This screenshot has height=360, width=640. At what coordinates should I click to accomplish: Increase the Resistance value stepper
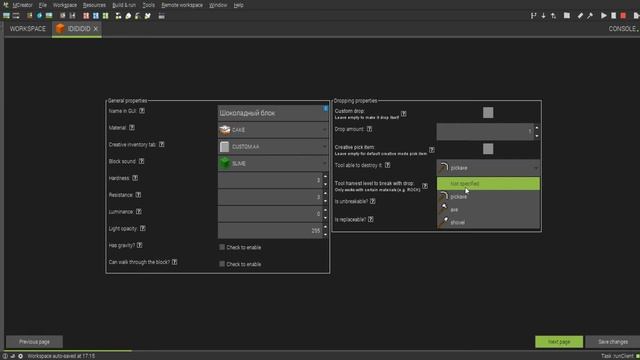click(x=325, y=193)
